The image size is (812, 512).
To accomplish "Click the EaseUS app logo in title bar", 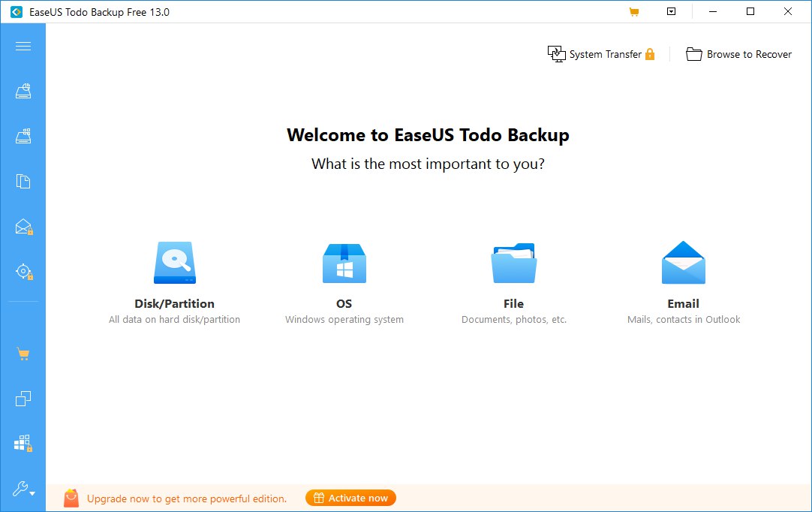I will pyautogui.click(x=17, y=12).
